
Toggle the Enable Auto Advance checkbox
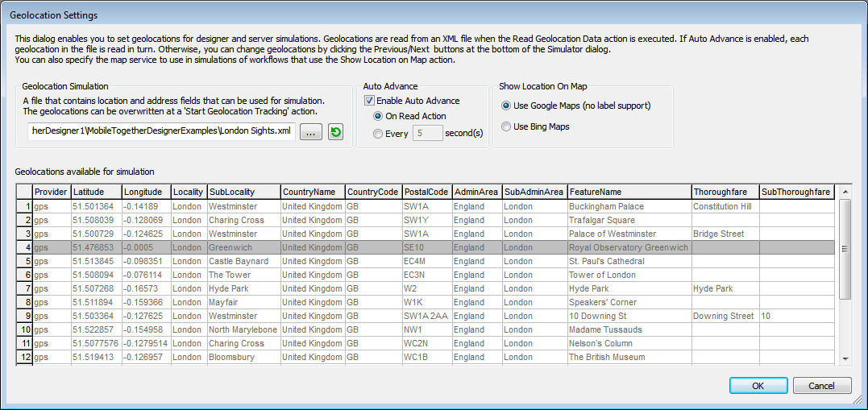(x=370, y=101)
